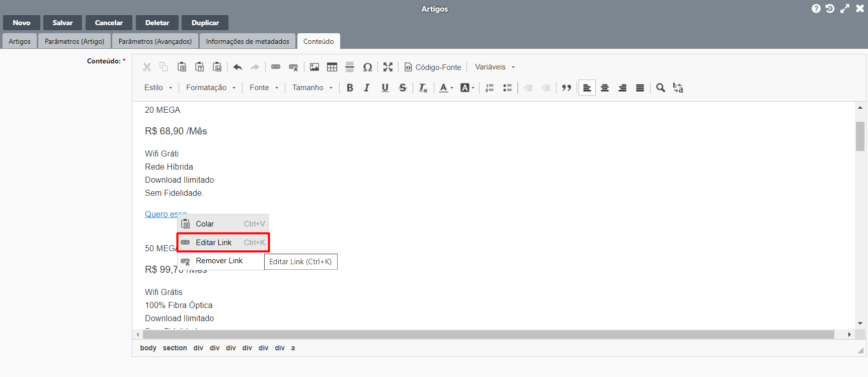
Task: Choose Colar in the context menu
Action: point(223,224)
